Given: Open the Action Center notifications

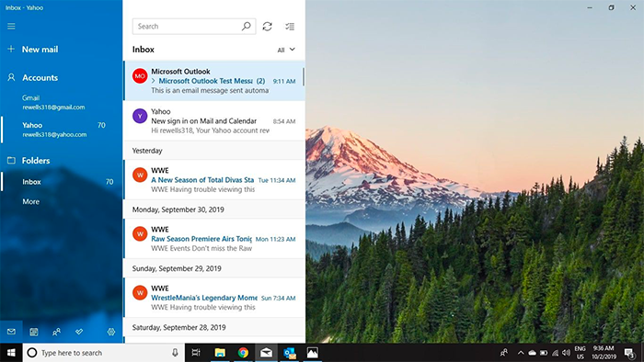Looking at the screenshot, I should point(629,353).
